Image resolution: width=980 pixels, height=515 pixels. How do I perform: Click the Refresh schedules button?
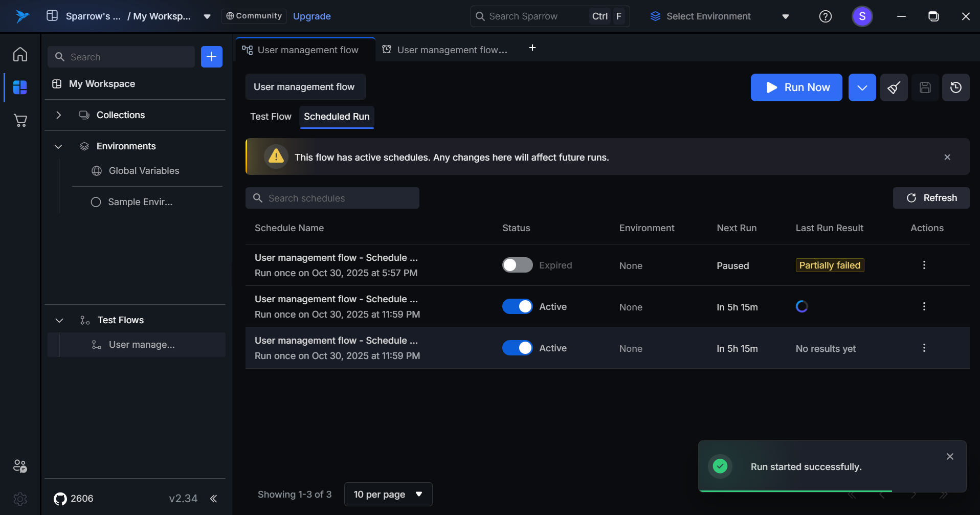(x=931, y=198)
